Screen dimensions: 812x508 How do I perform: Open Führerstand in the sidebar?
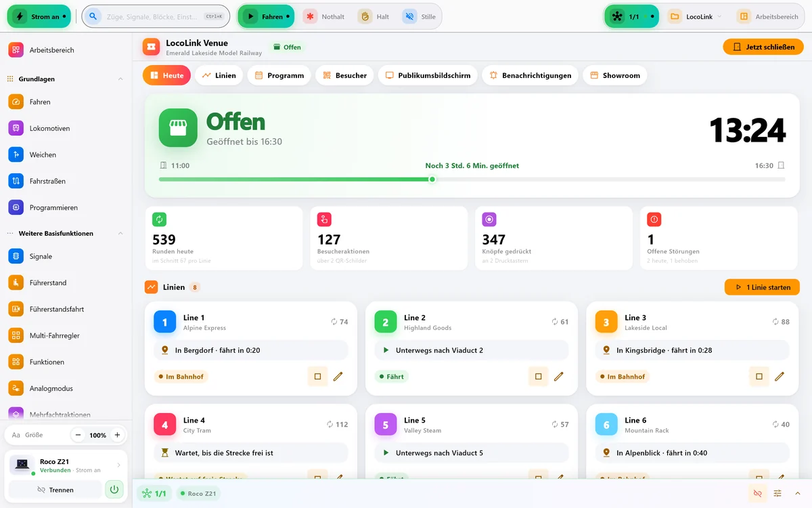point(66,282)
